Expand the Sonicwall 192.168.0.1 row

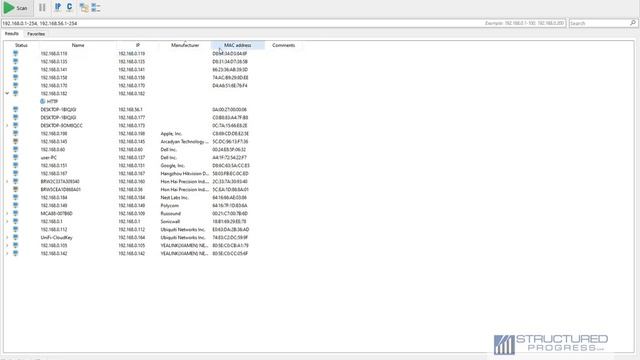pos(7,221)
